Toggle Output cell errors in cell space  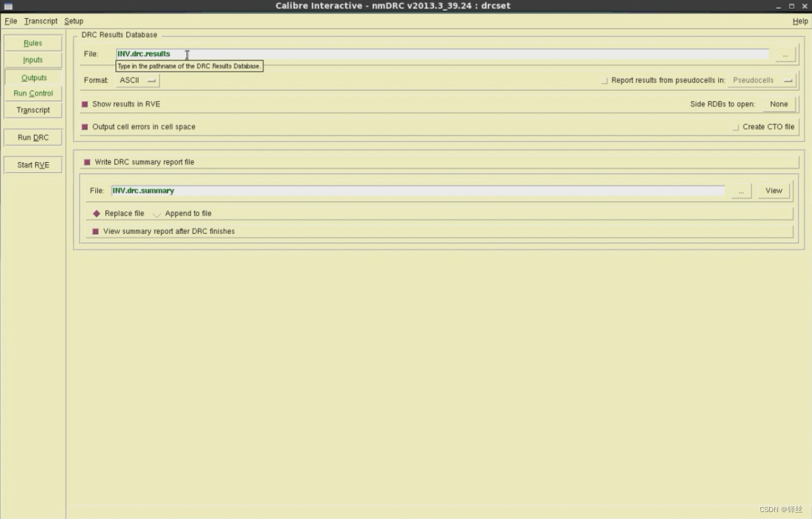tap(85, 127)
